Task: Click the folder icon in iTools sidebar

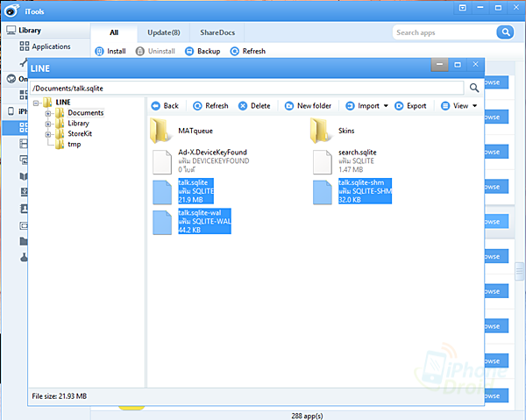Action: click(24, 241)
